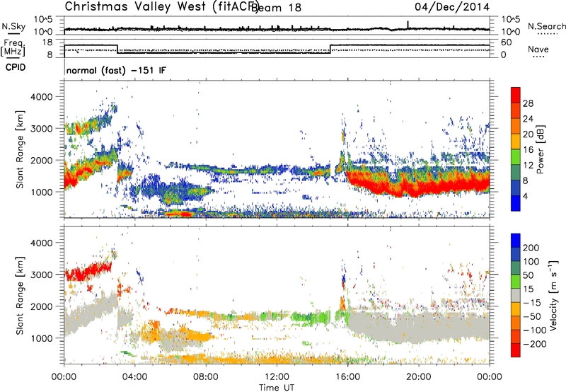Click the '08:00' time tick label
The image size is (566, 392).
click(x=206, y=377)
